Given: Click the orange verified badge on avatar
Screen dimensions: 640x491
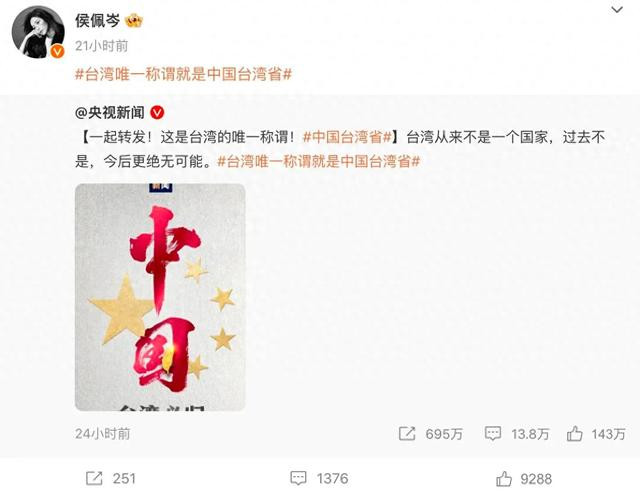Looking at the screenshot, I should [x=58, y=51].
